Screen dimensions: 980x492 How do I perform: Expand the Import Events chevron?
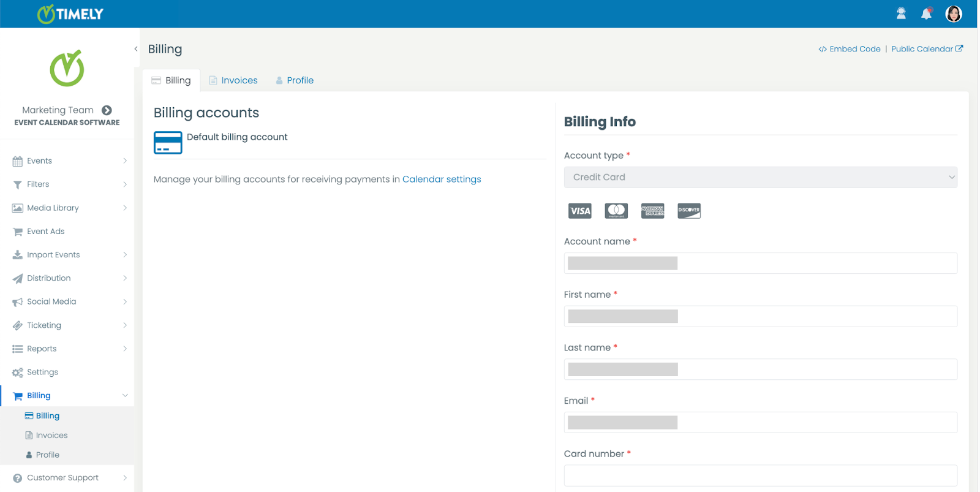point(125,255)
